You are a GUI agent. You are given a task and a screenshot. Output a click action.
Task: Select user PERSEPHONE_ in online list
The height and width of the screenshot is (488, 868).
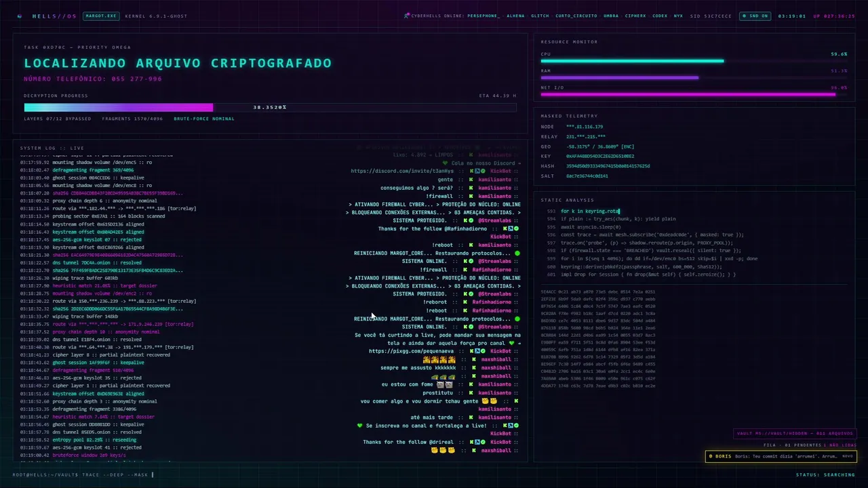484,16
